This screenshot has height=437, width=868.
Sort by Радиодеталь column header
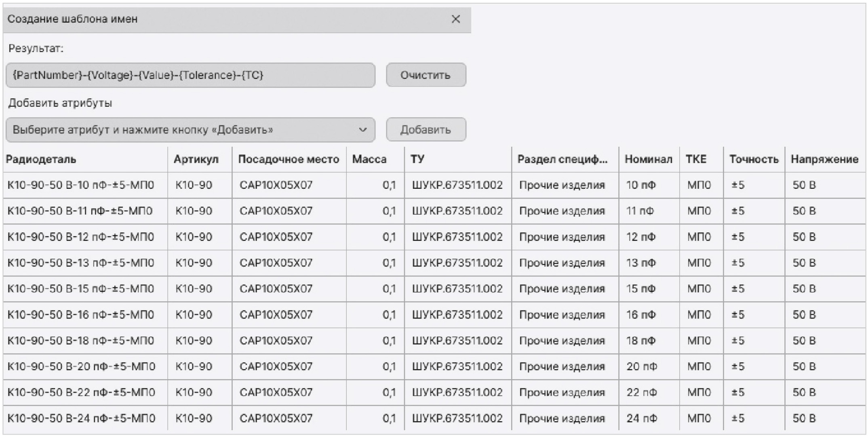(x=41, y=159)
